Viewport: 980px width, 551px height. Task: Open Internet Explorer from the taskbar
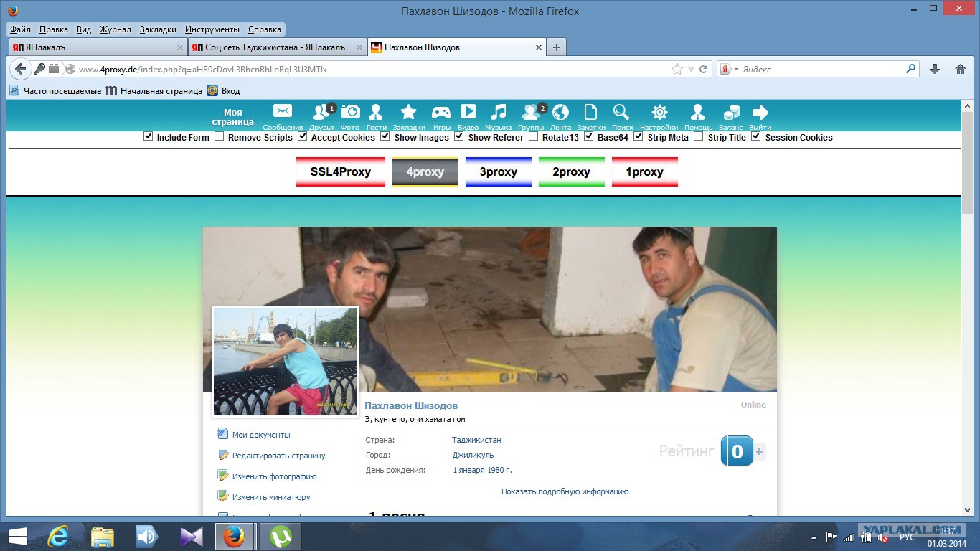58,537
